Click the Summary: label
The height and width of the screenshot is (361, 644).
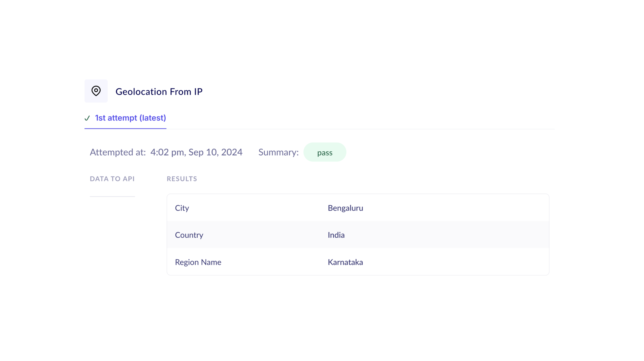[278, 152]
